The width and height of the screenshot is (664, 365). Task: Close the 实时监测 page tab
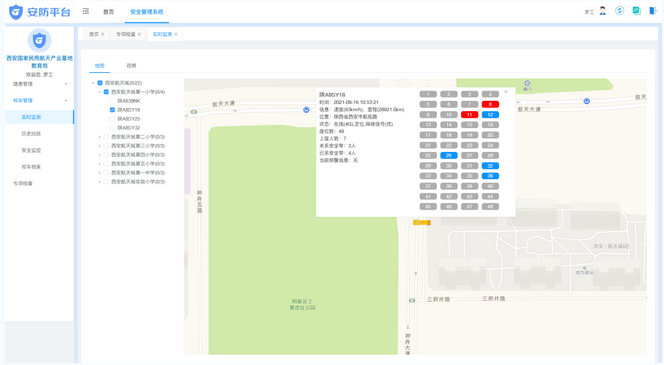click(176, 34)
